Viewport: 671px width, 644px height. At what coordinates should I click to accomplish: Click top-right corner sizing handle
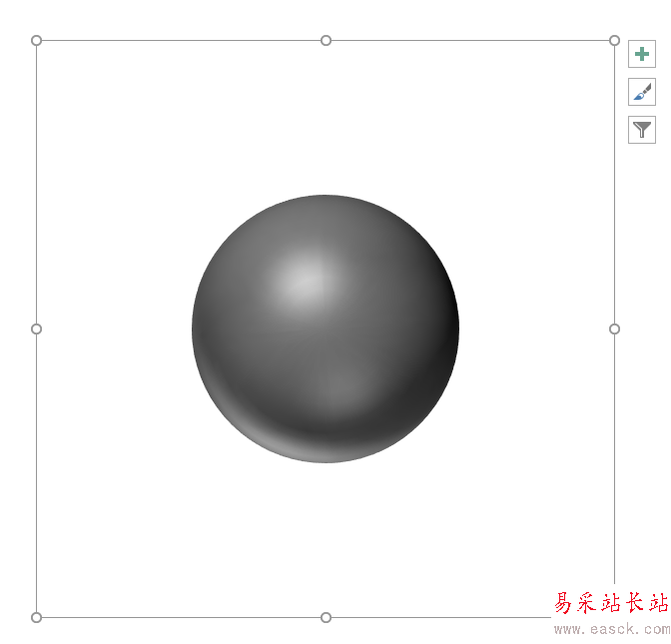coord(614,41)
